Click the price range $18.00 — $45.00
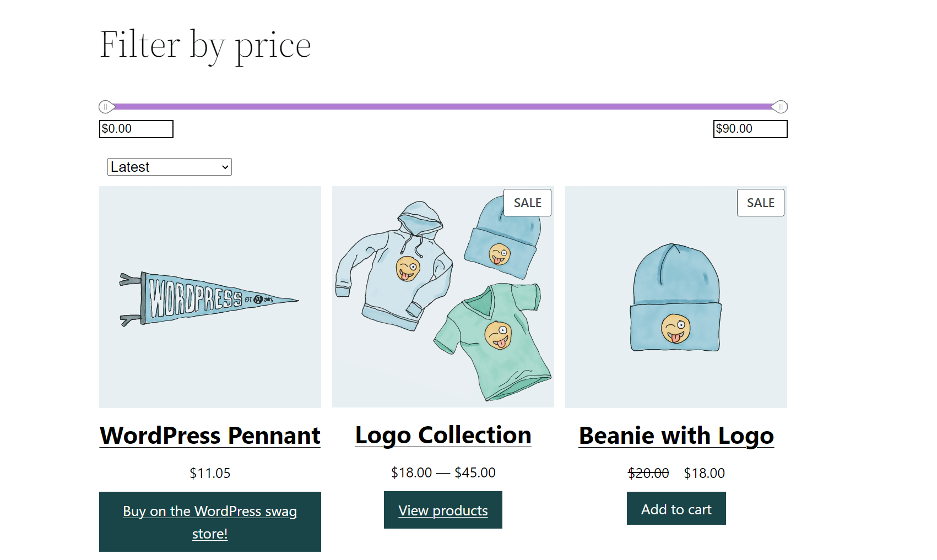 coord(443,472)
